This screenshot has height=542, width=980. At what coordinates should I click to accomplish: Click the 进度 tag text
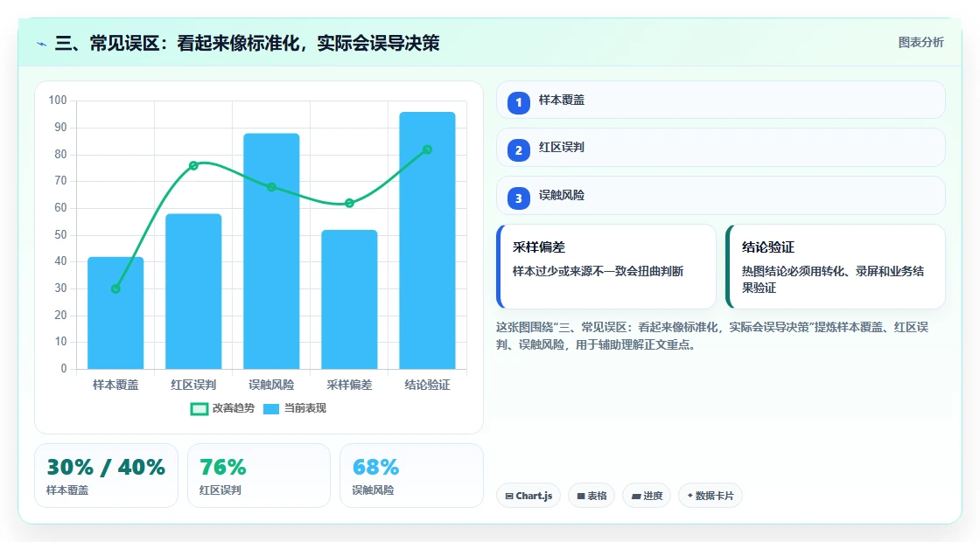(x=653, y=496)
